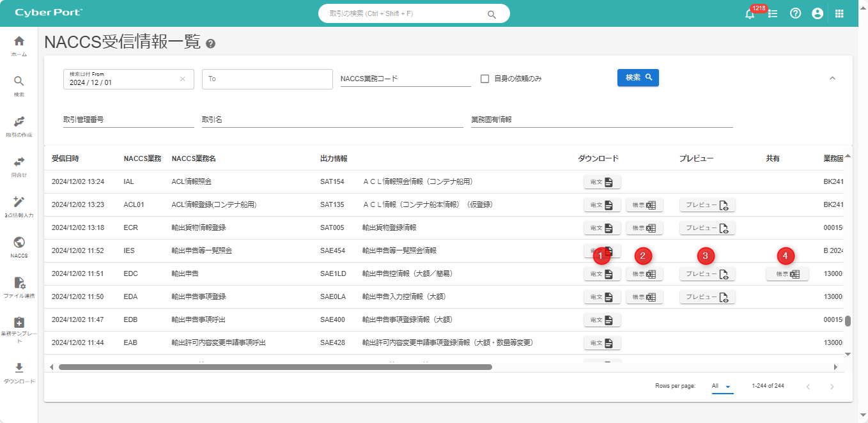868x423 pixels.
Task: Sort table by 受信日時 column header
Action: [65, 158]
